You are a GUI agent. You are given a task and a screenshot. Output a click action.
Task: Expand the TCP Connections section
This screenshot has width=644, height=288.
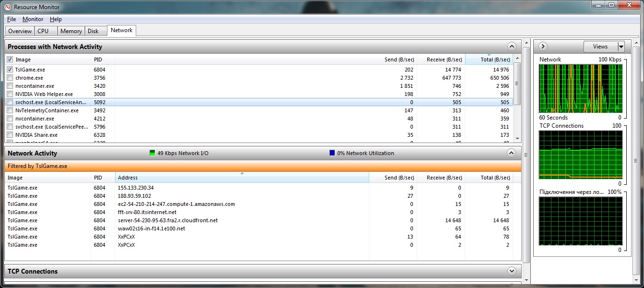512,271
